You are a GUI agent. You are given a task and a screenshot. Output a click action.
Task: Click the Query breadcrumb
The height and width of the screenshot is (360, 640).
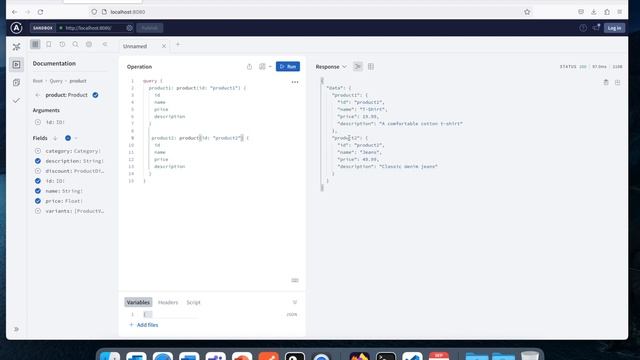[56, 81]
